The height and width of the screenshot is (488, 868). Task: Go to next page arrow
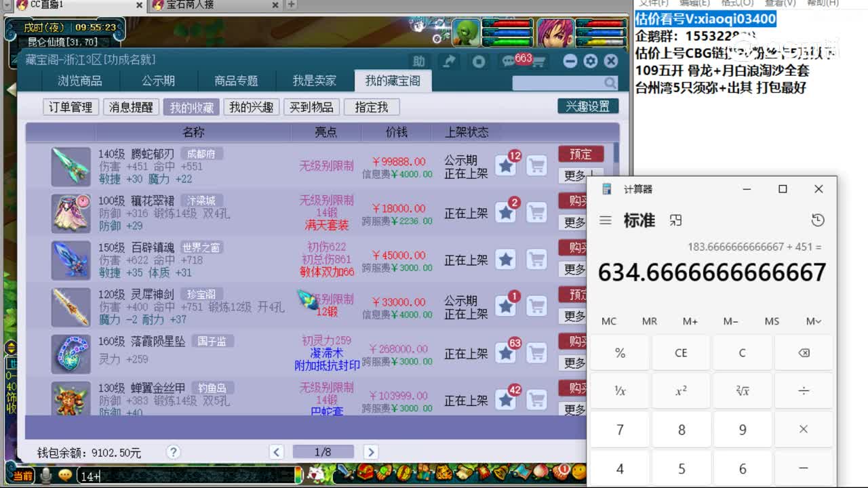tap(370, 452)
